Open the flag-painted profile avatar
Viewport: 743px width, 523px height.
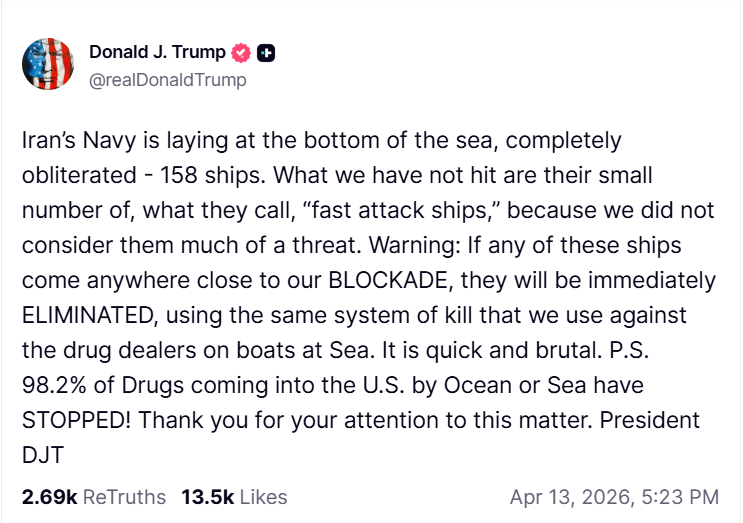point(48,65)
